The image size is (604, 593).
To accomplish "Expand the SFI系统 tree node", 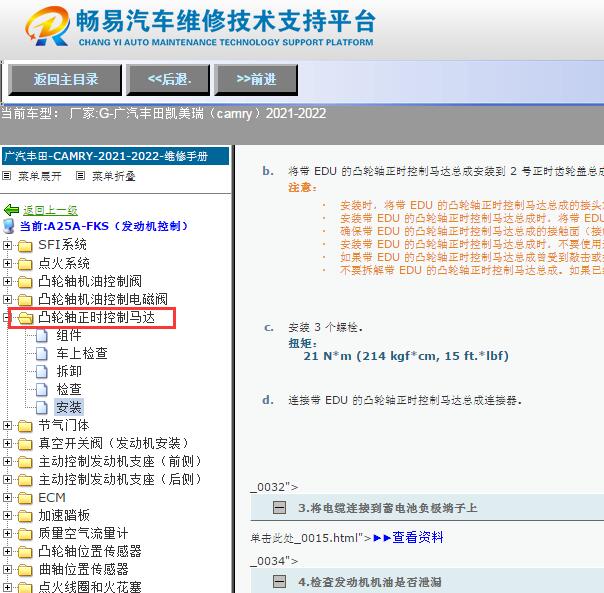I will coord(7,245).
